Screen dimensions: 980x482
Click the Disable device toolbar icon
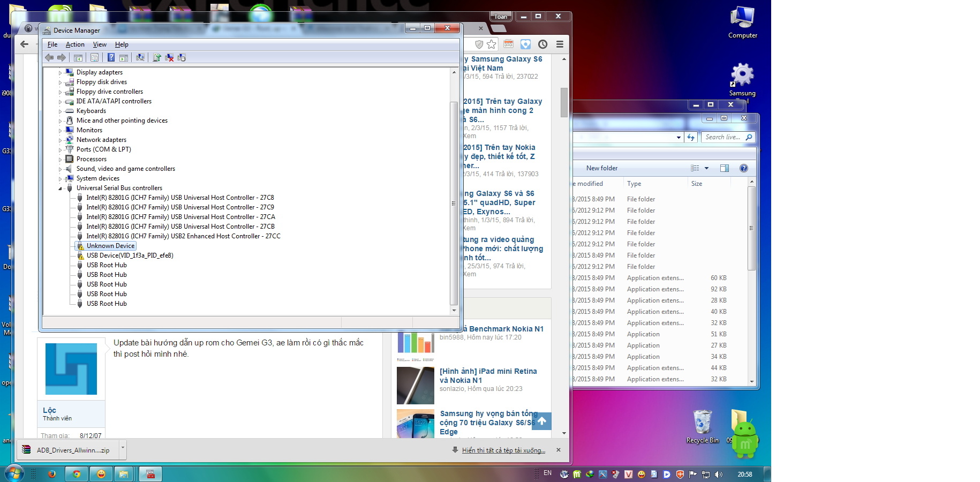(x=182, y=57)
